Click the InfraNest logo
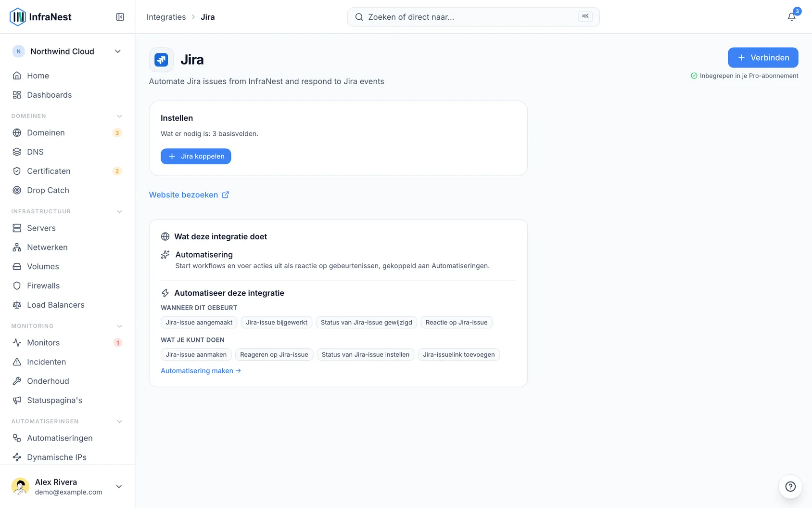Image resolution: width=812 pixels, height=508 pixels. (40, 17)
